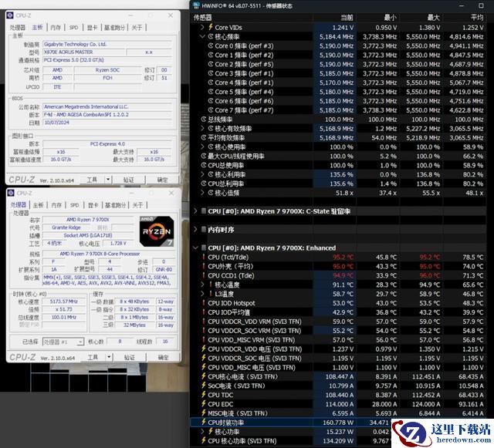Open 工具 dropdown arrow in motherboard CPU-Z window
This screenshot has width=494, height=448.
coord(108,180)
